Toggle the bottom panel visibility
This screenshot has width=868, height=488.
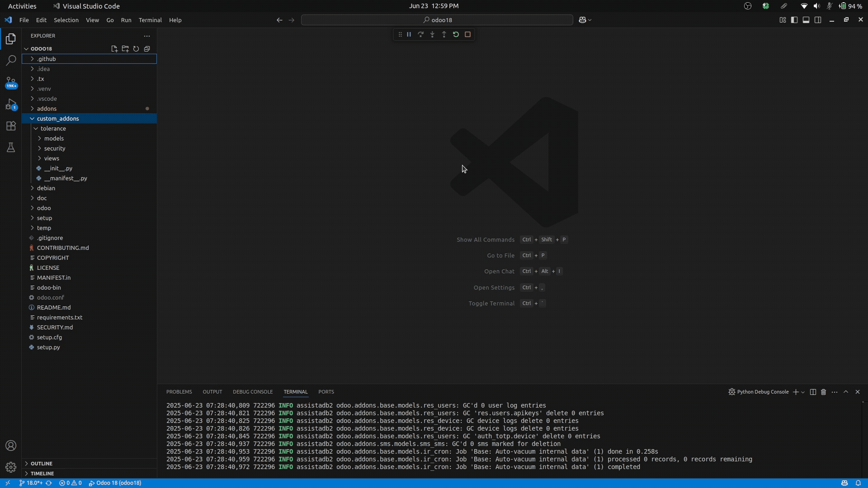tap(806, 20)
